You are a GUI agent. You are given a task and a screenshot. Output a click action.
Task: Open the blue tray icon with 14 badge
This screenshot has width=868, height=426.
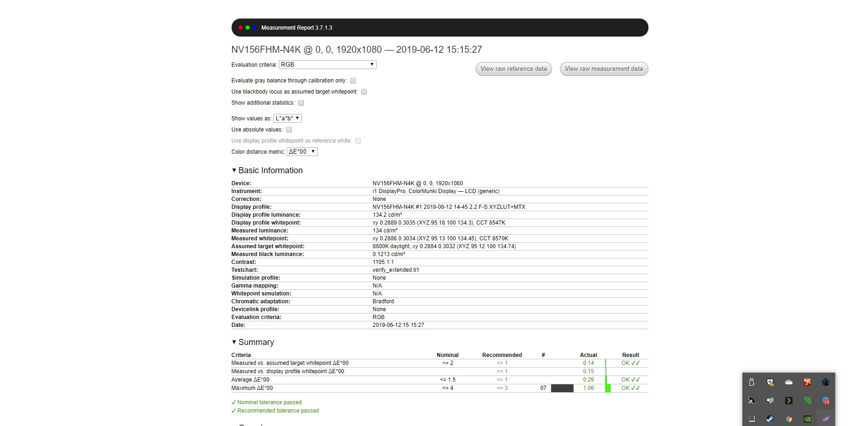(826, 401)
